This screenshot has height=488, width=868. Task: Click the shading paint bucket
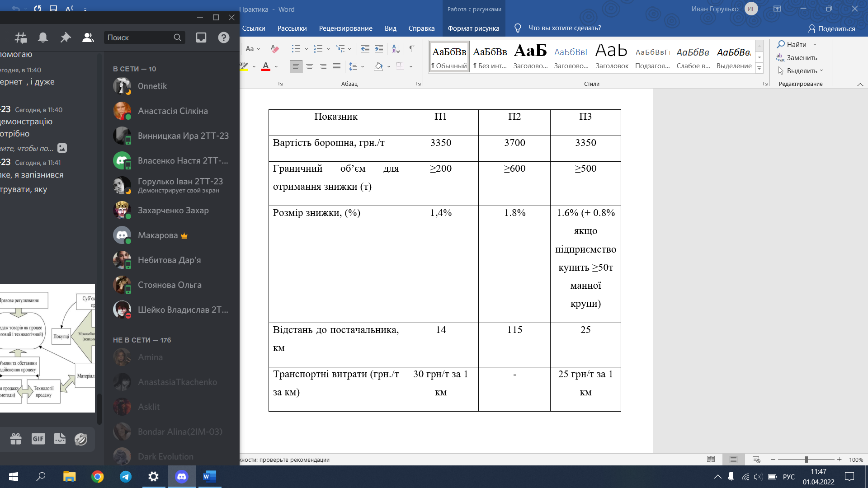click(378, 66)
